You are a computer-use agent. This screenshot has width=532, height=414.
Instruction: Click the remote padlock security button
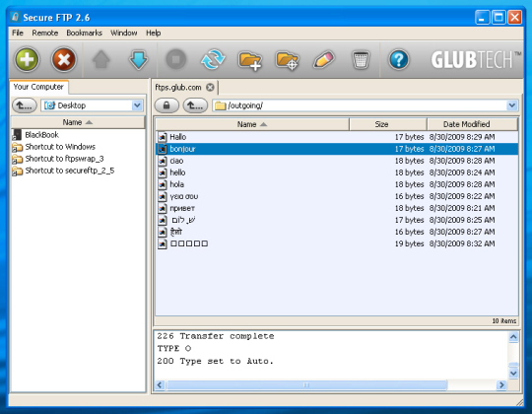pos(166,105)
